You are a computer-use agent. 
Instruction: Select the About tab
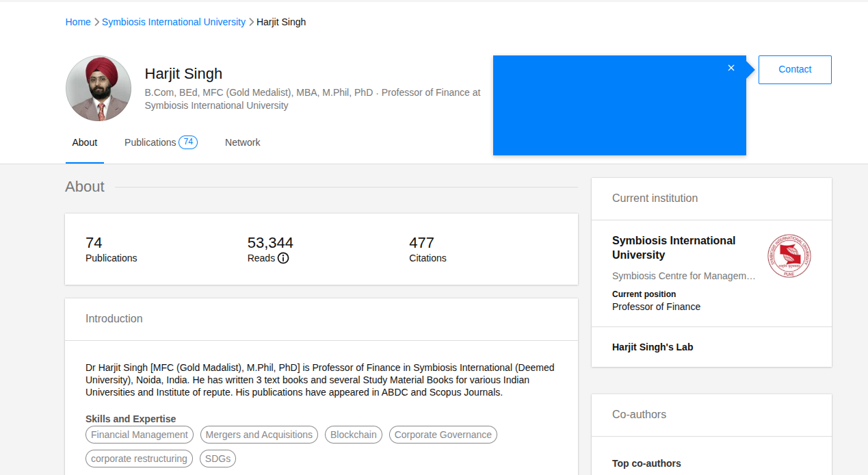coord(85,142)
